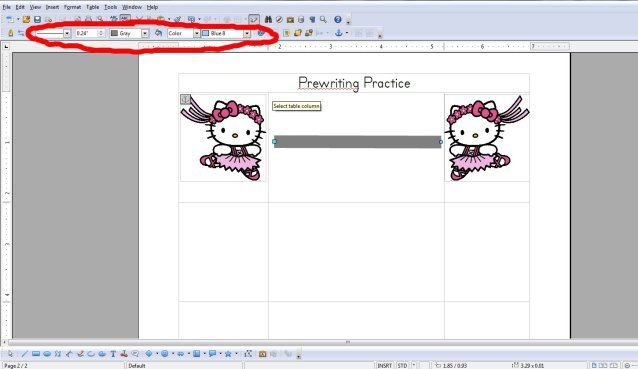
Task: Select the gray rectangle shape in table
Action: pyautogui.click(x=357, y=142)
